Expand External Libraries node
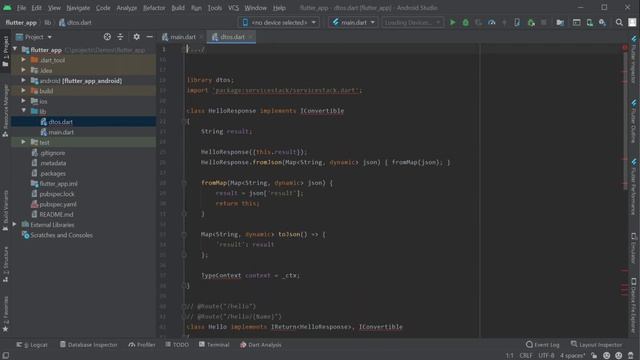 click(15, 224)
